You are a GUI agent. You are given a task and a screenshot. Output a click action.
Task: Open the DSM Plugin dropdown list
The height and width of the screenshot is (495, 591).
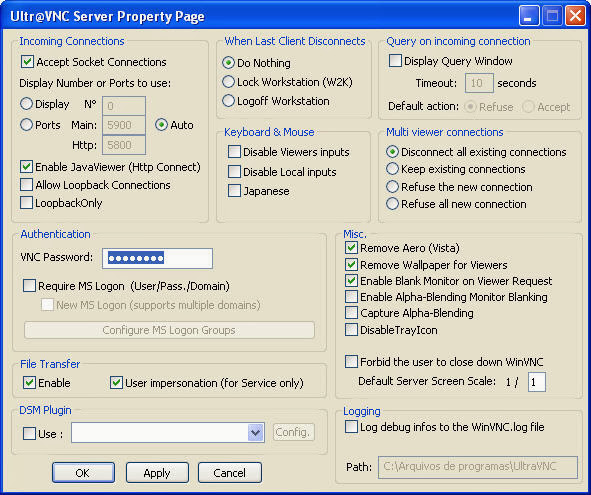pos(256,432)
